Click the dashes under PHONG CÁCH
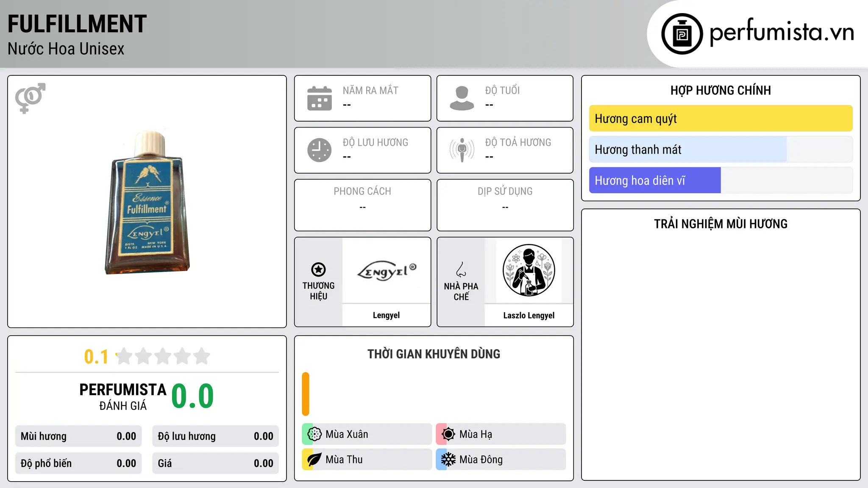This screenshot has height=488, width=868. (362, 208)
